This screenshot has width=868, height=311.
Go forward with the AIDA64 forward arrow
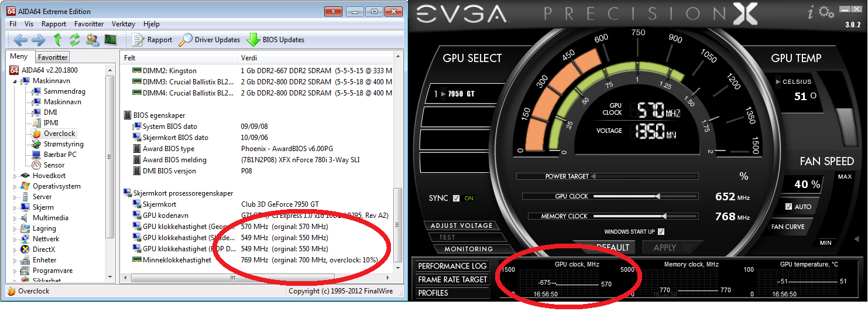38,40
